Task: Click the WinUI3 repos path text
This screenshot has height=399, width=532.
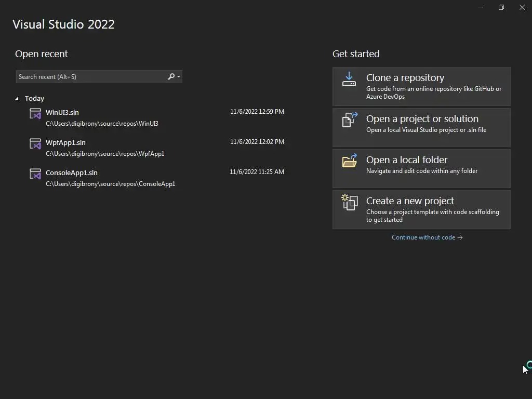Action: pyautogui.click(x=102, y=124)
